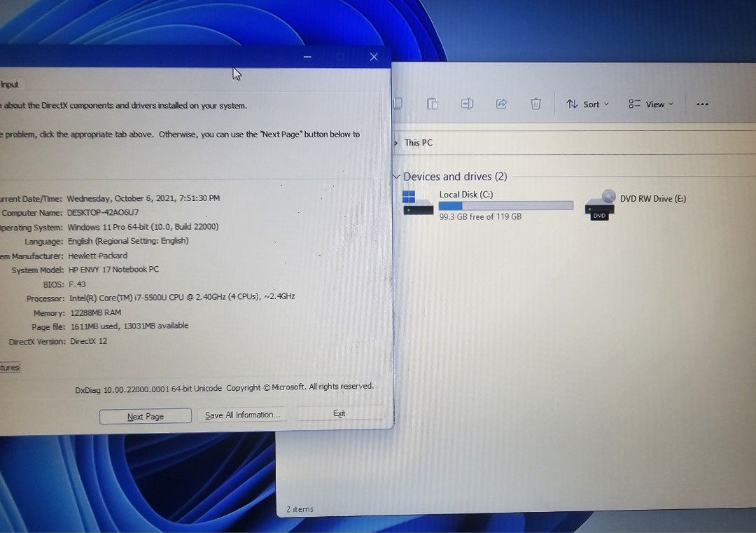Click the DirectX 12 version value
This screenshot has height=533, width=756.
pos(89,341)
